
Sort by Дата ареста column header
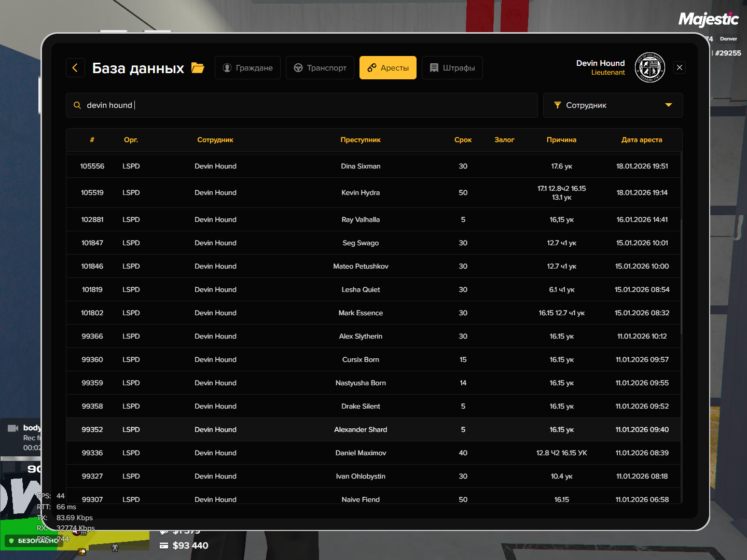point(642,140)
